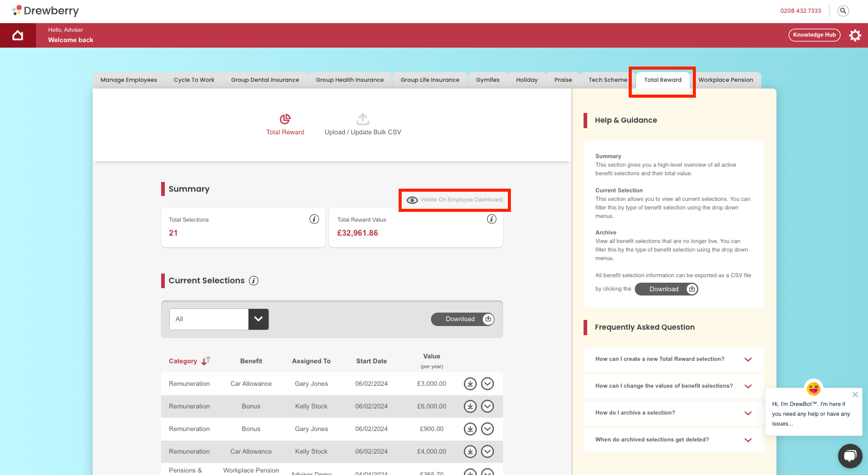Download current selections as a CSV

(x=463, y=319)
